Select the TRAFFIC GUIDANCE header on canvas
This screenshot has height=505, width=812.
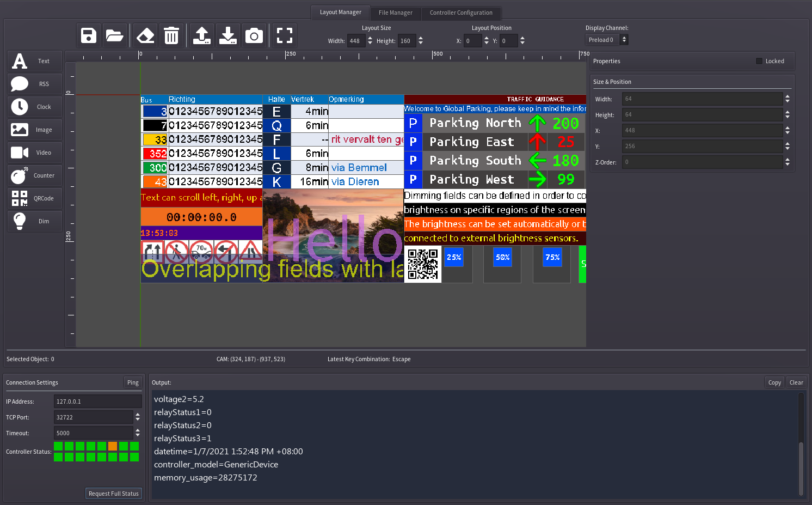495,99
